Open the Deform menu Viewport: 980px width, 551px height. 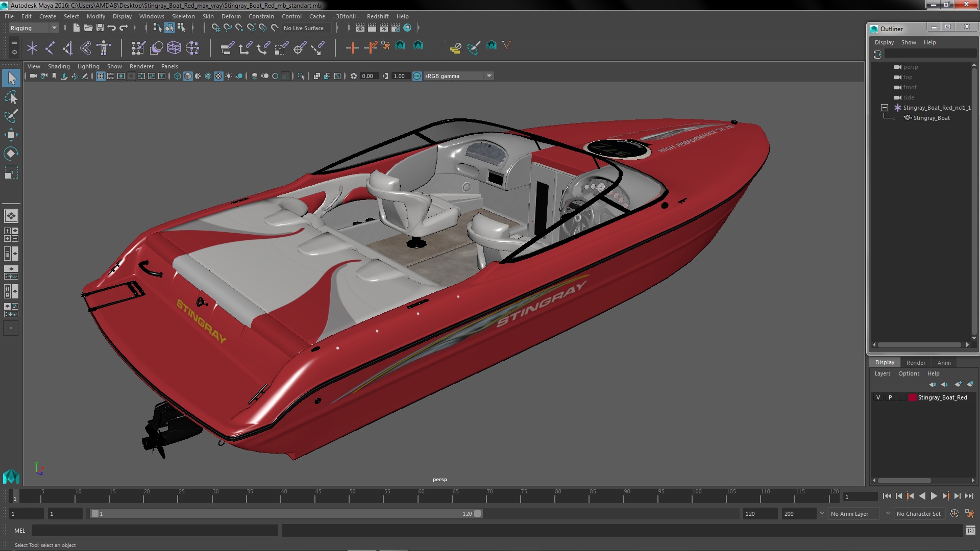point(231,16)
